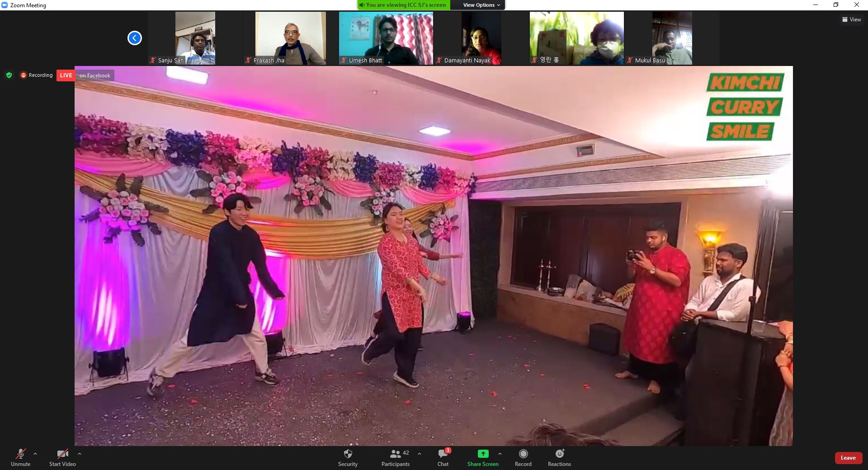Screen dimensions: 868x470
Task: Click the Record button
Action: 523,457
